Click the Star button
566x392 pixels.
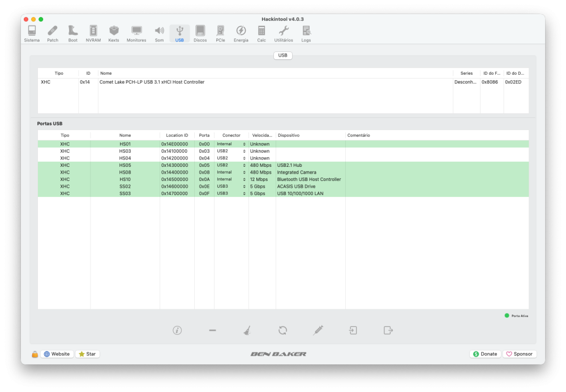[87, 354]
